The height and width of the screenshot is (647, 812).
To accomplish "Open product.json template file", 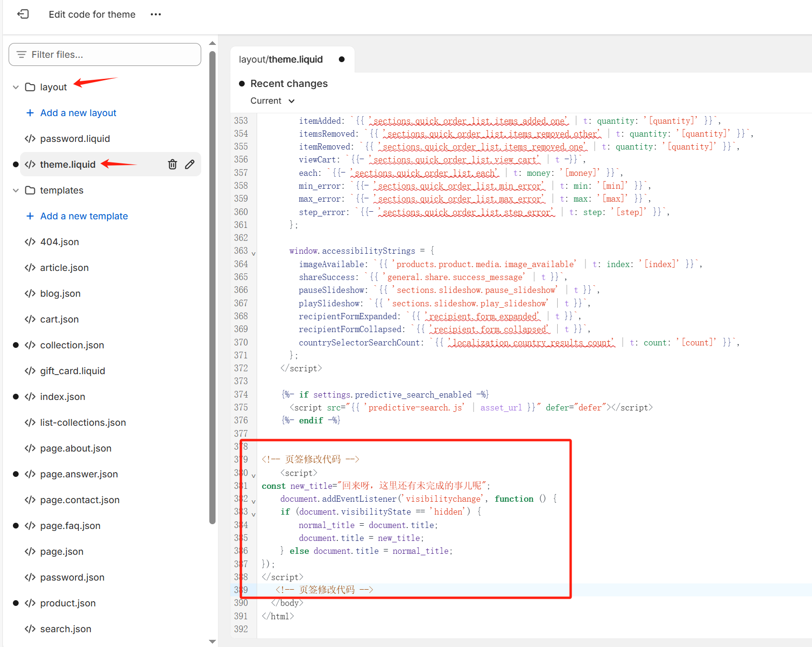I will click(x=68, y=603).
